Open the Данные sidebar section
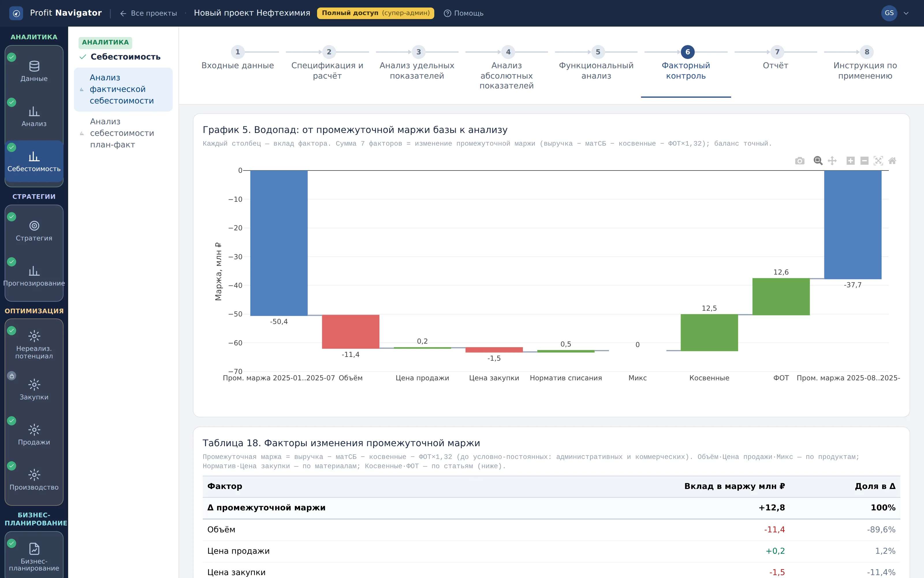 point(34,71)
